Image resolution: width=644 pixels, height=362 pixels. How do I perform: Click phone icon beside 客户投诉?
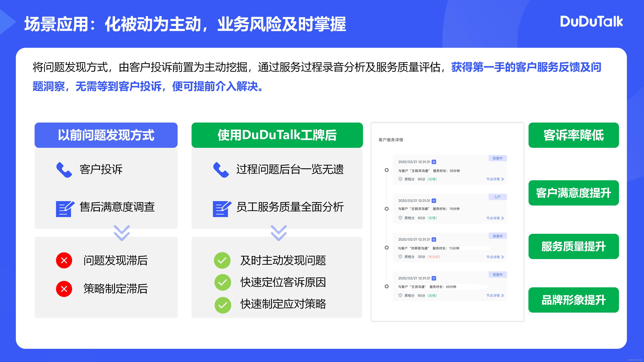click(64, 170)
